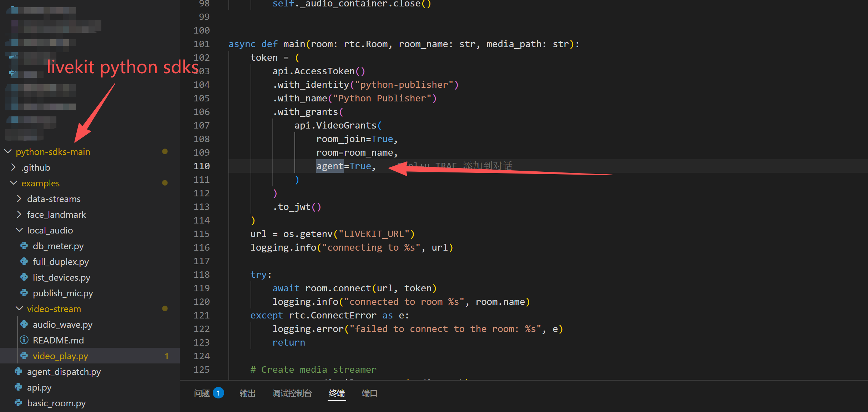Image resolution: width=868 pixels, height=412 pixels.
Task: Click Python icon beside basic_room.py
Action: pyautogui.click(x=19, y=403)
